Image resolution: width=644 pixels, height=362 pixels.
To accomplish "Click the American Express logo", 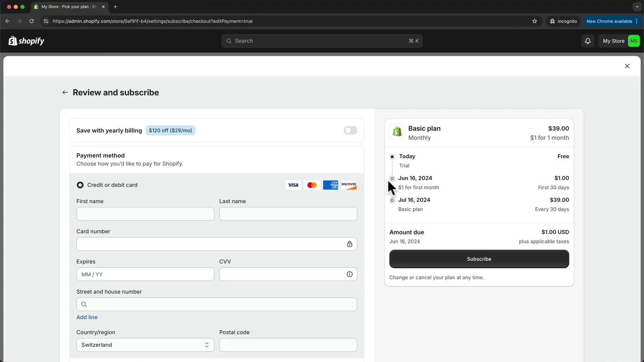I will 330,185.
